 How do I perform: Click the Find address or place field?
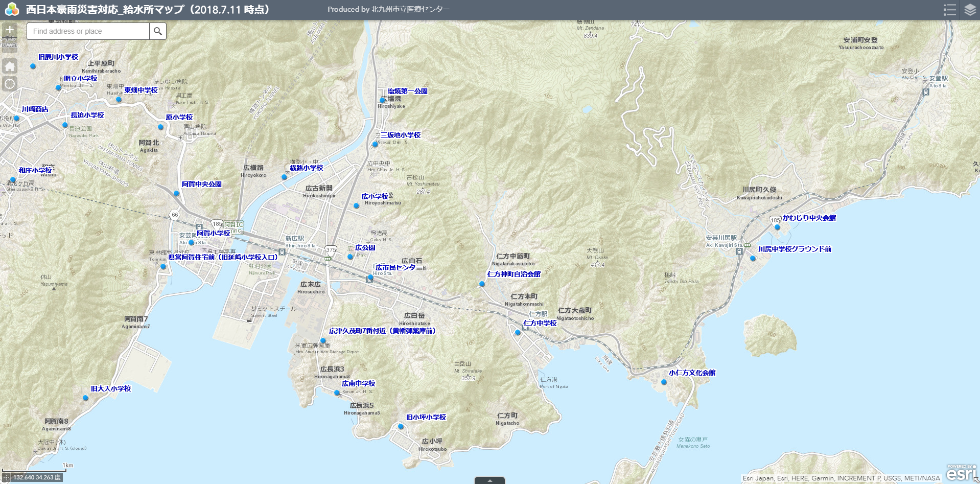(x=88, y=31)
